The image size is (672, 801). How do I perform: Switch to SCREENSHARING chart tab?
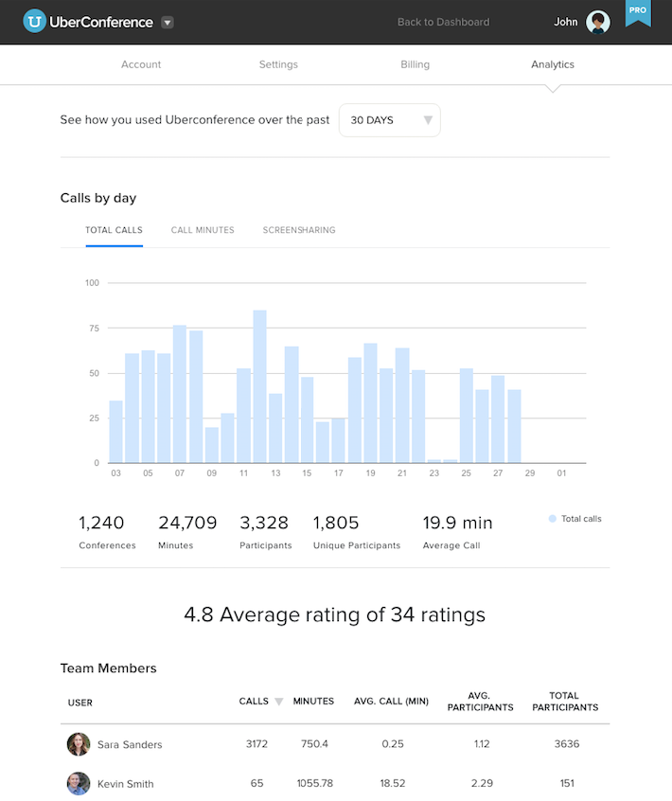(x=299, y=230)
